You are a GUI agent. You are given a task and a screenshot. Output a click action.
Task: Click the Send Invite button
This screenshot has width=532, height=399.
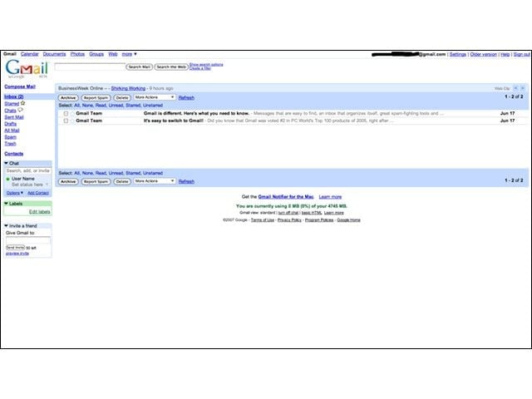click(15, 248)
